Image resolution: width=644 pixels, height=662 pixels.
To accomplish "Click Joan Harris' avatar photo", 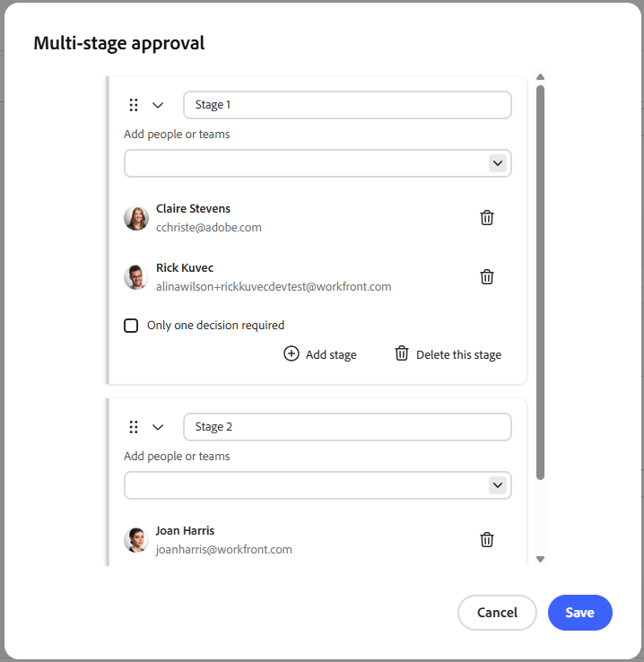I will (136, 540).
